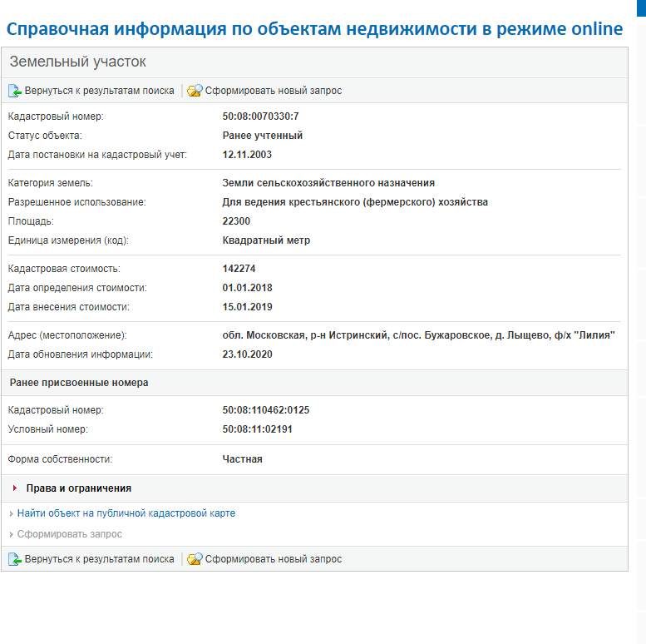Open 'Найти объект на публичной кадастровой карте'
Viewport: 646px width, 644px height.
point(126,513)
